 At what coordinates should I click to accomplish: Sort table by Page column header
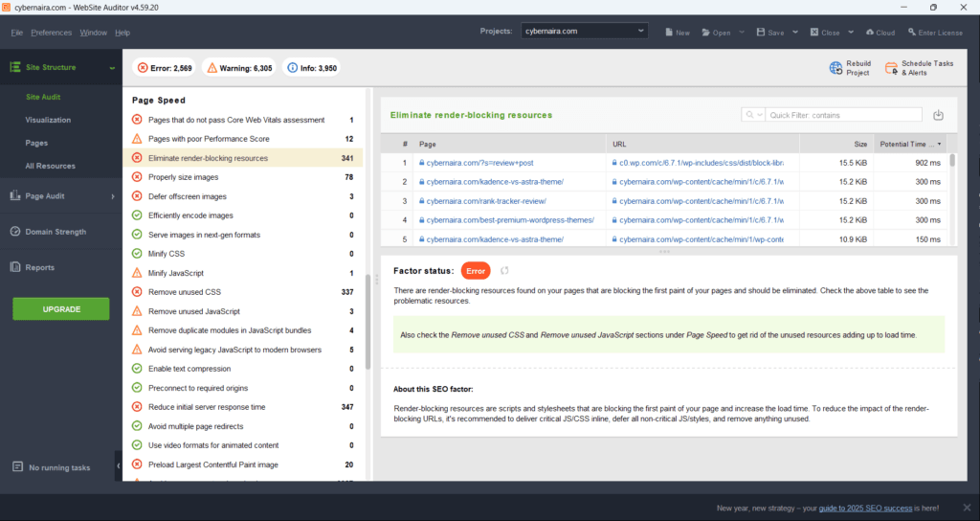(509, 144)
